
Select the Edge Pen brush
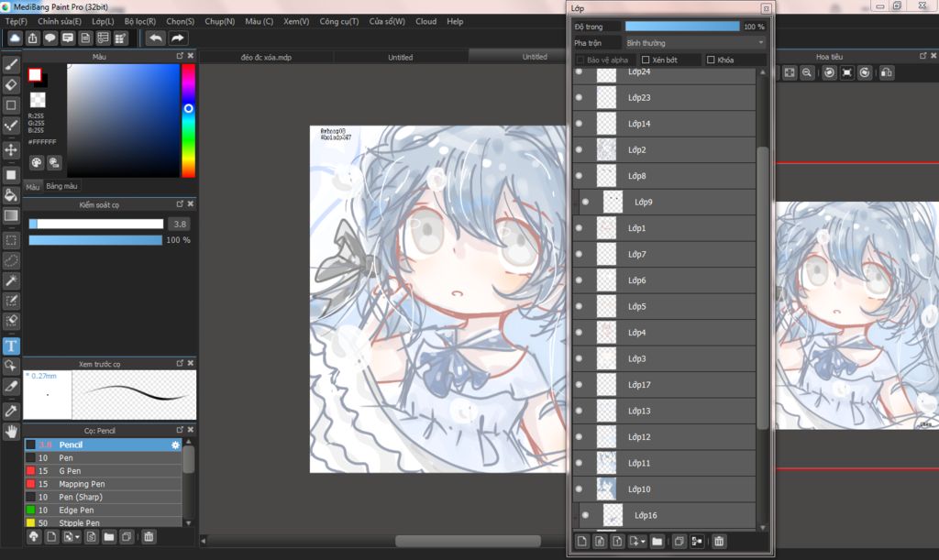(x=103, y=510)
